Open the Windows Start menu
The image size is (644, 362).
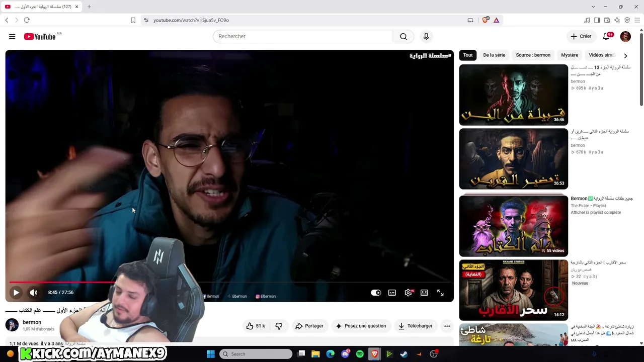(211, 354)
